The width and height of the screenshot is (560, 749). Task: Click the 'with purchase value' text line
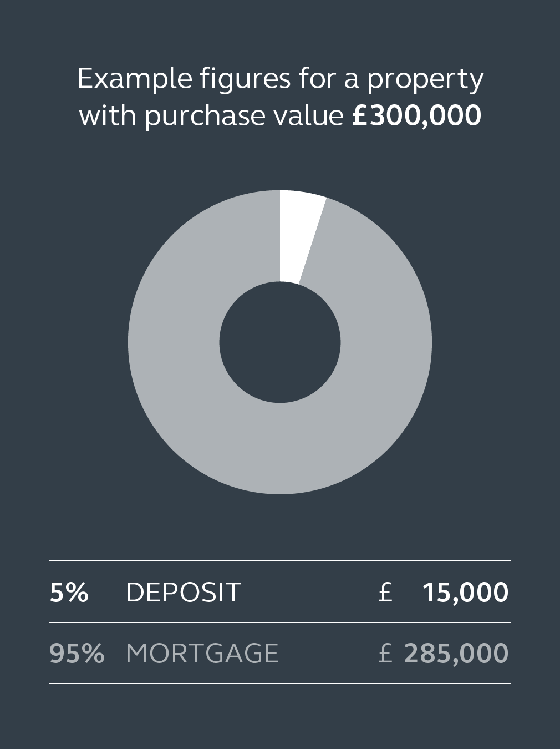coord(211,117)
